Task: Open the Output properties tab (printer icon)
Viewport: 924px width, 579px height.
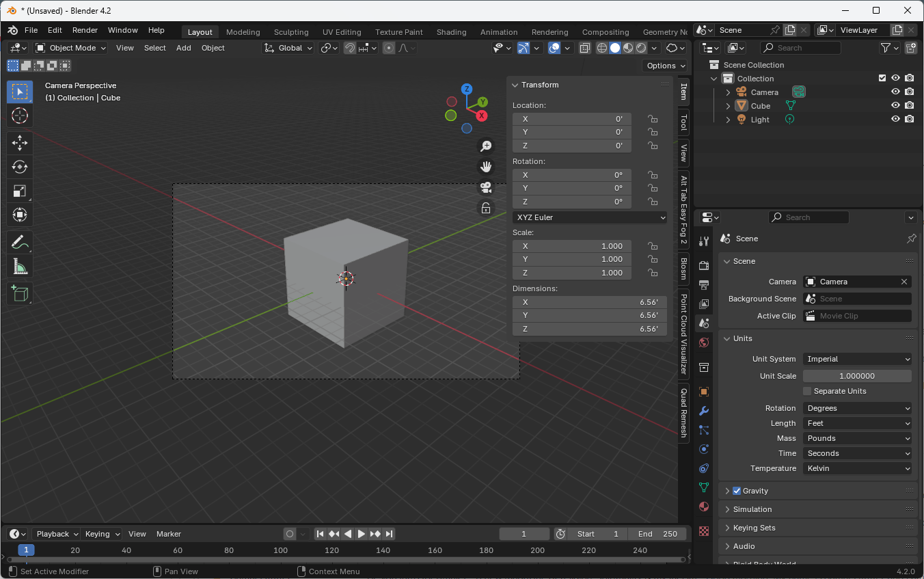Action: (x=705, y=284)
